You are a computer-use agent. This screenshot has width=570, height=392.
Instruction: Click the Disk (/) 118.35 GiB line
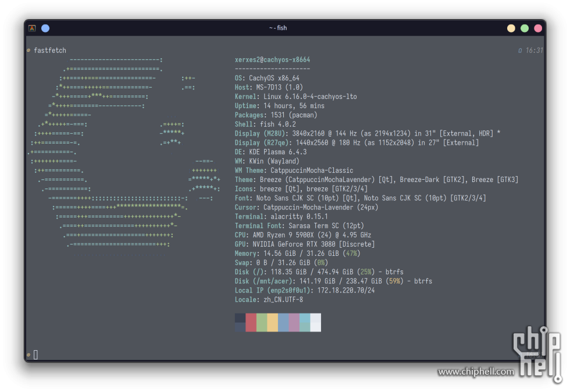click(x=319, y=272)
